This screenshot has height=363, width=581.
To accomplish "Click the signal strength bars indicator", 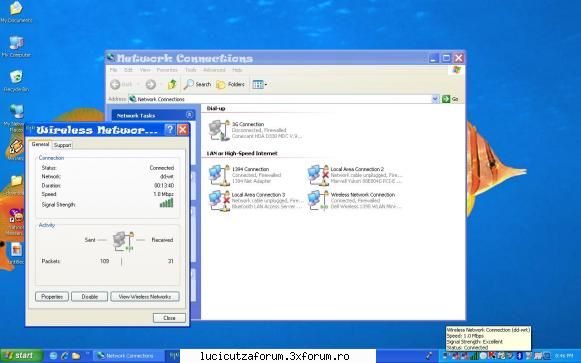I will click(166, 203).
